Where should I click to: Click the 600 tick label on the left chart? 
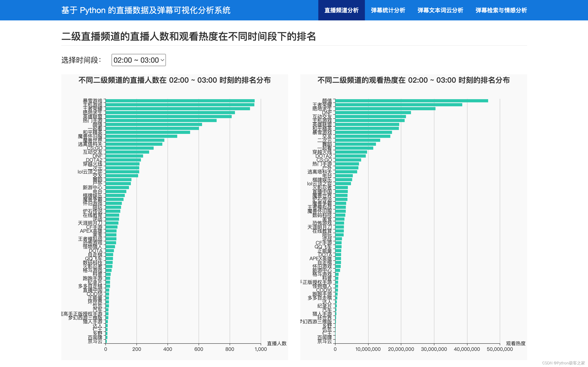(199, 349)
